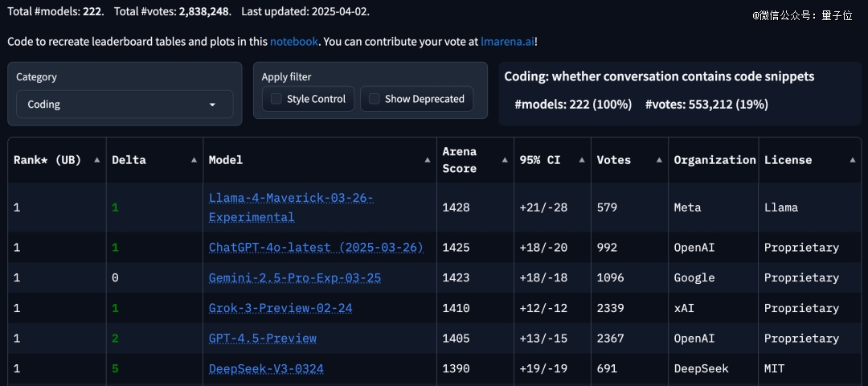Open Grok-3-Preview-02-24 model link
Screen dimensions: 868x386
pyautogui.click(x=280, y=308)
